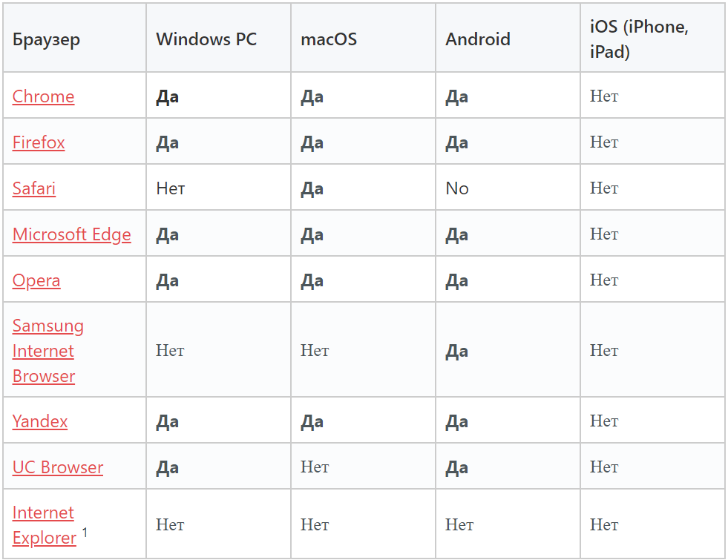This screenshot has width=728, height=560.
Task: Click the Opera browser link
Action: 36,280
